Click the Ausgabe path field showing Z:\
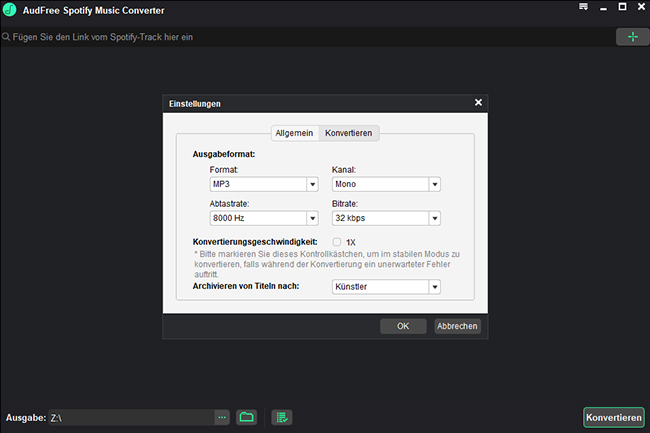Viewport: 650px width, 433px height. [132, 418]
